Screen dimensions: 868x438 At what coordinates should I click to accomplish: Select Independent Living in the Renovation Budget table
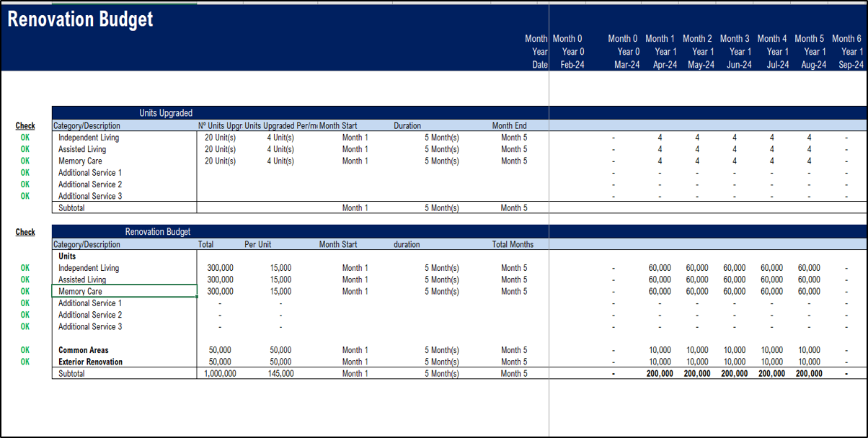[89, 268]
